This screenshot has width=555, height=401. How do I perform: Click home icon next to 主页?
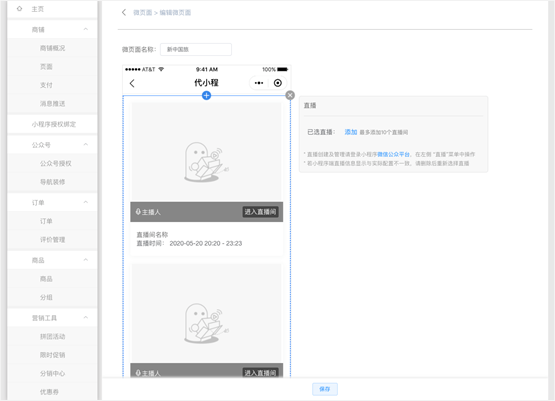pyautogui.click(x=19, y=8)
